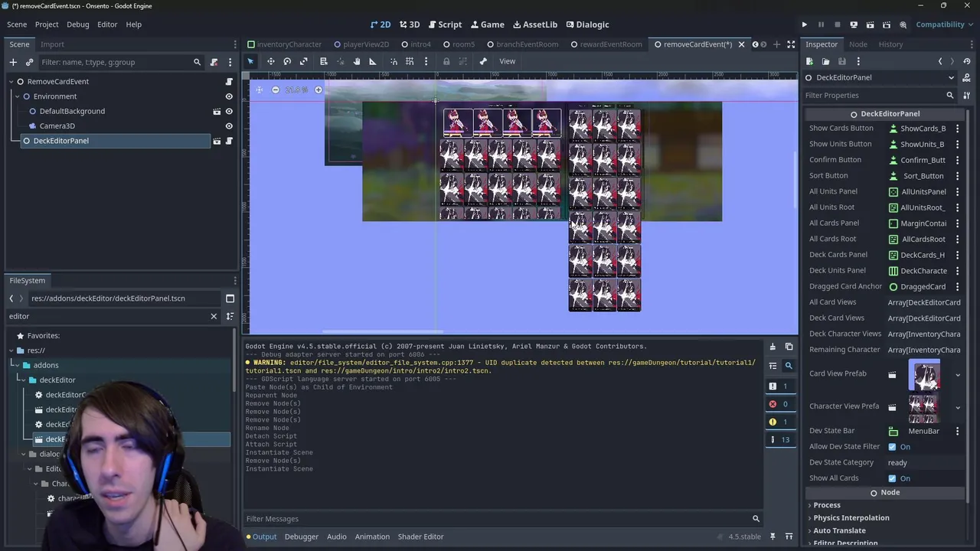Toggle visibility of the DefaultBackground node
Viewport: 980px width, 551px height.
point(229,111)
